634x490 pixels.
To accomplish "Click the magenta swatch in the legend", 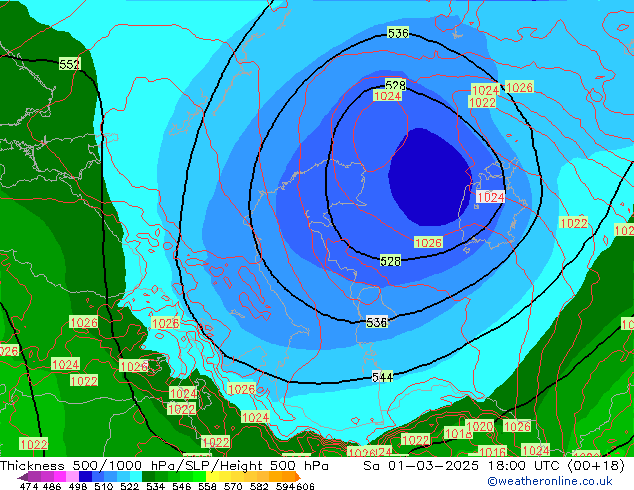I will (x=60, y=476).
